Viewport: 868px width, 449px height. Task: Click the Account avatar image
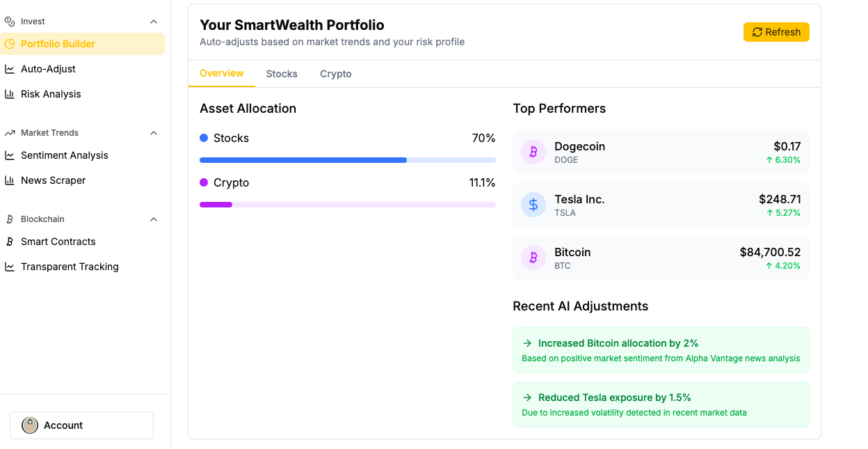pos(30,425)
